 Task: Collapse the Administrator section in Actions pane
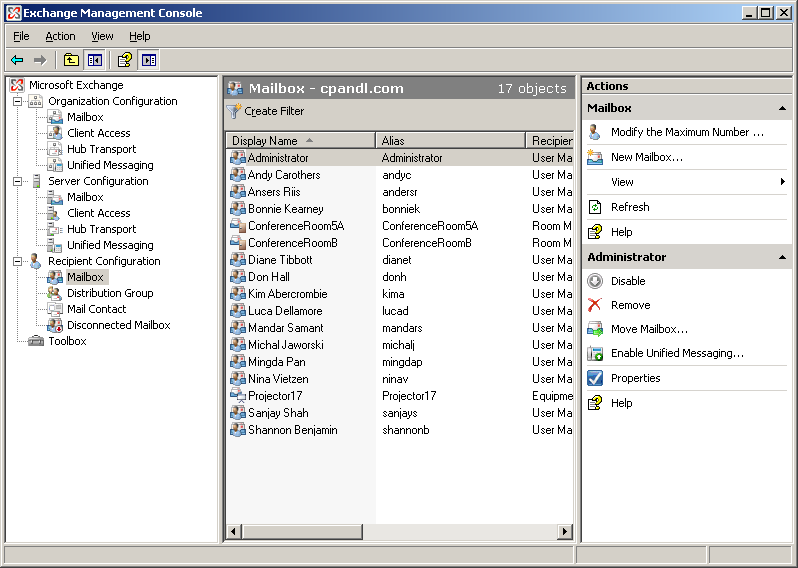click(782, 258)
